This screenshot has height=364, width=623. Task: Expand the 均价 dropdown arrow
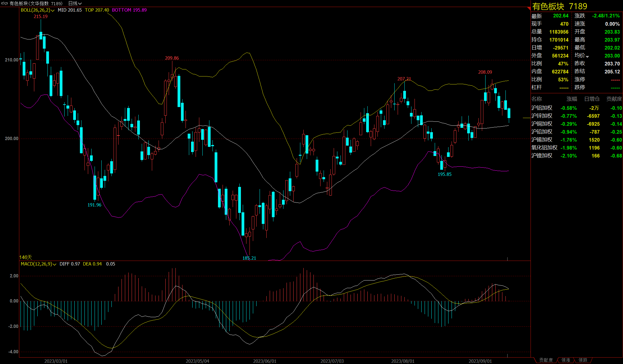(x=587, y=56)
